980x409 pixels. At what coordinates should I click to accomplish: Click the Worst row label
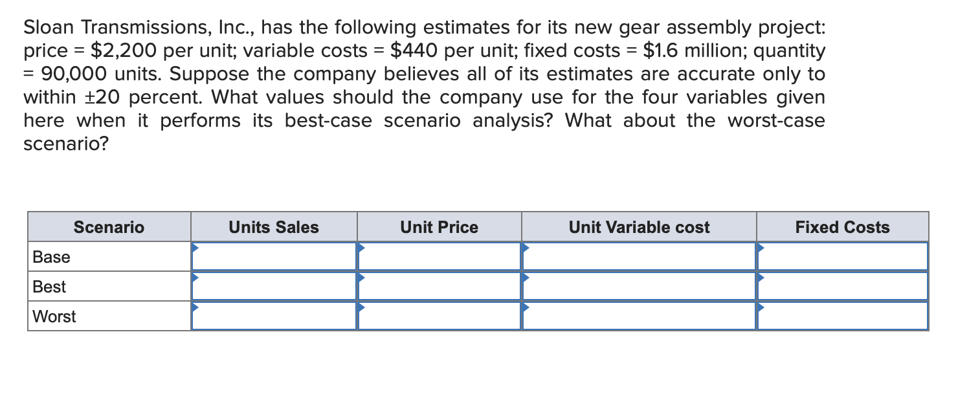pos(53,316)
